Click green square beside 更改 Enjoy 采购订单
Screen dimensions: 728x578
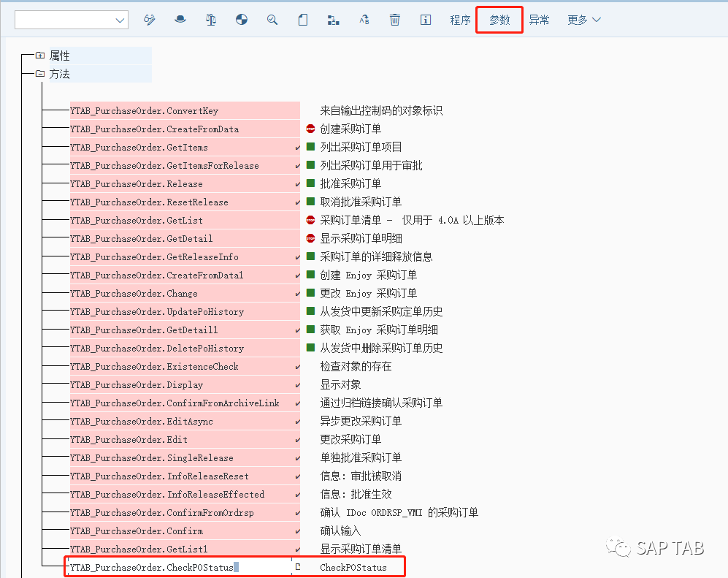pos(310,293)
